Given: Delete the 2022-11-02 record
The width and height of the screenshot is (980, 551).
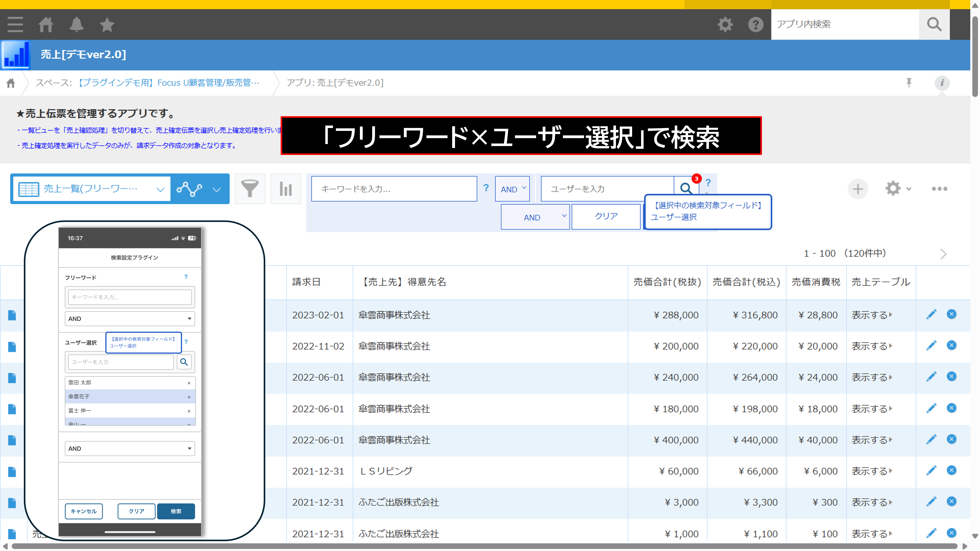Looking at the screenshot, I should pos(951,345).
